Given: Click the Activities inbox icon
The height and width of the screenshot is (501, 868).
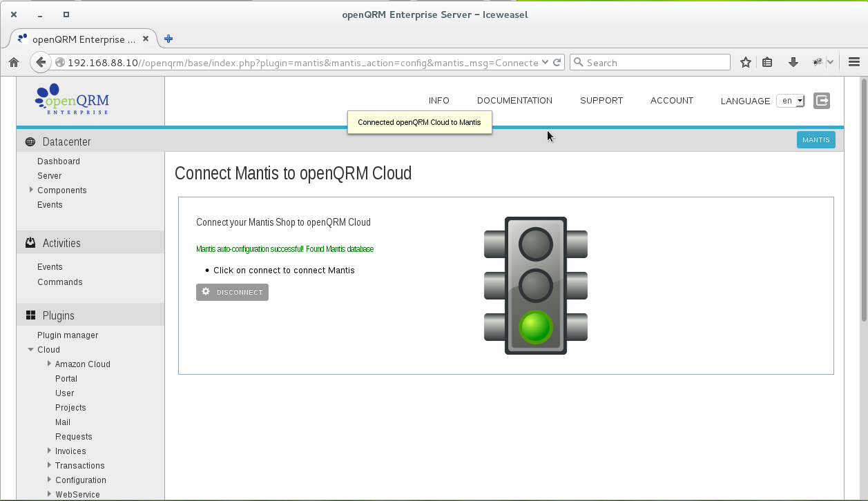Looking at the screenshot, I should click(30, 243).
